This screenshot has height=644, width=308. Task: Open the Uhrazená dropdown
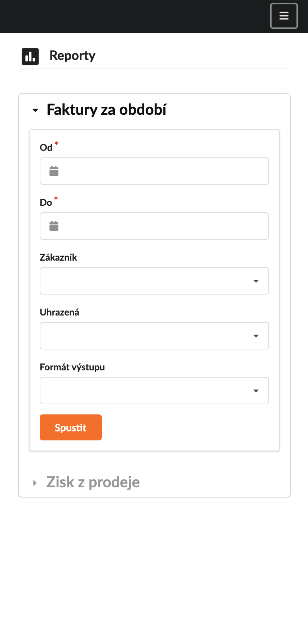click(154, 336)
